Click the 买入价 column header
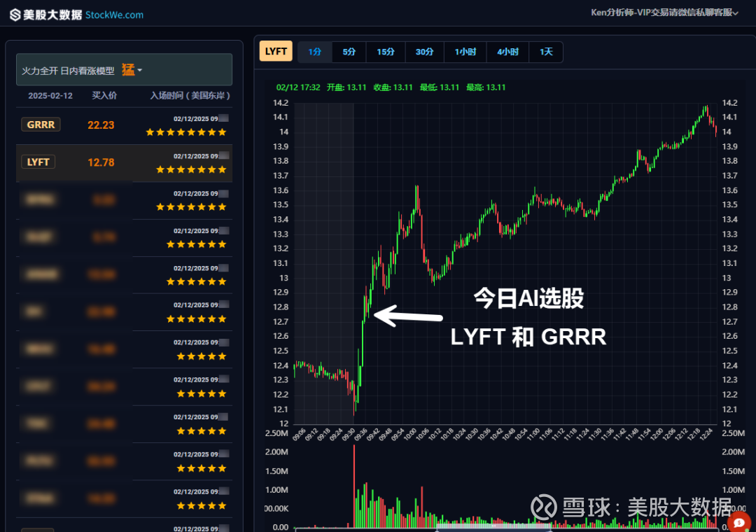 [x=104, y=95]
